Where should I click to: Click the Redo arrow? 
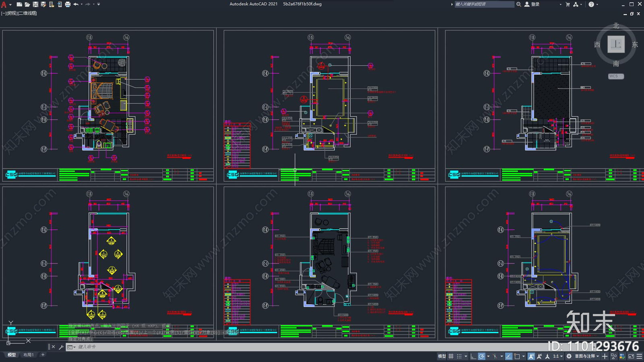(x=88, y=4)
